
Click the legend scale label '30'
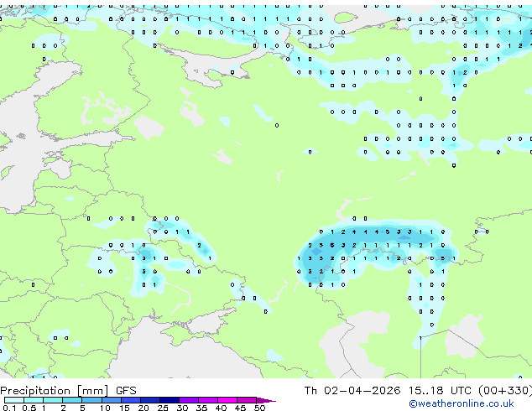click(182, 408)
